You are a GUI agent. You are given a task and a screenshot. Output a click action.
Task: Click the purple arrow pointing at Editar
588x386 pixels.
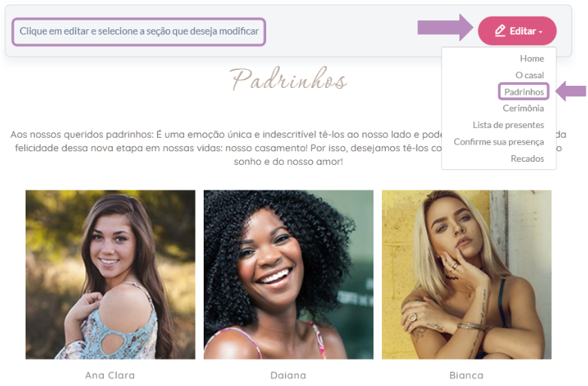tap(445, 27)
